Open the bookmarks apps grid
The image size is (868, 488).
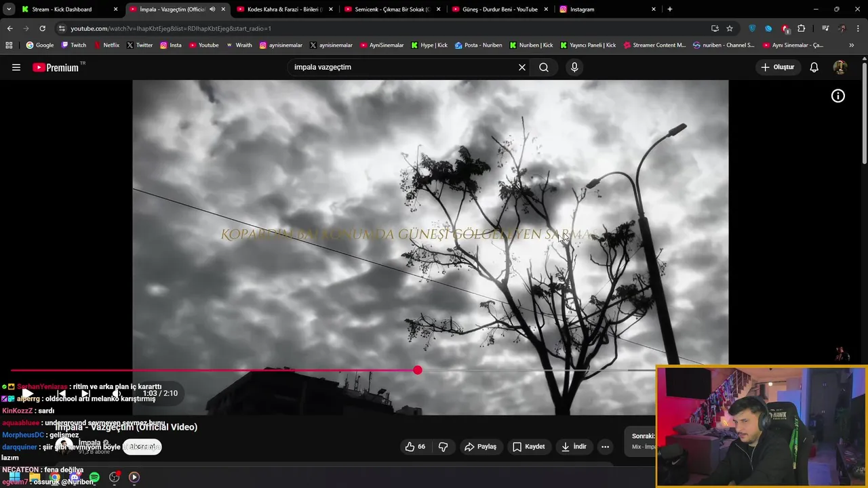click(x=9, y=45)
